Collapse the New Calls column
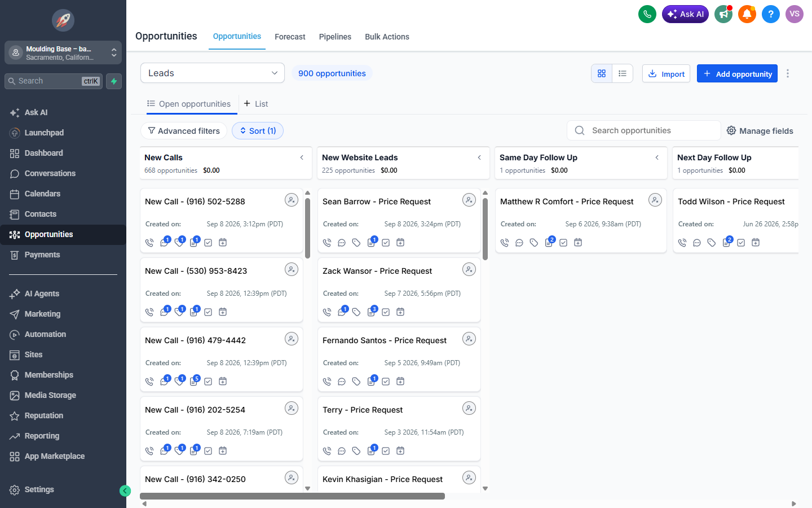 click(x=302, y=157)
